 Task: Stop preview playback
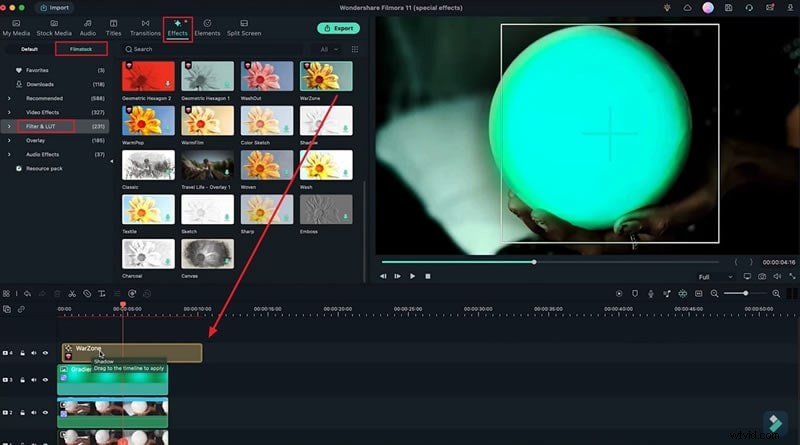coord(428,276)
